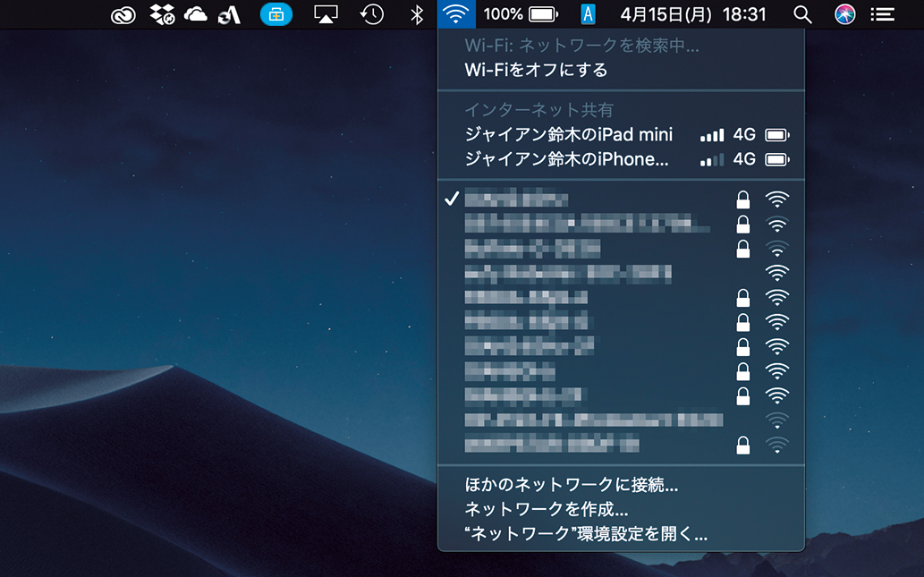The height and width of the screenshot is (577, 924).
Task: Click the blue toolbox icon in menu bar
Action: click(276, 14)
